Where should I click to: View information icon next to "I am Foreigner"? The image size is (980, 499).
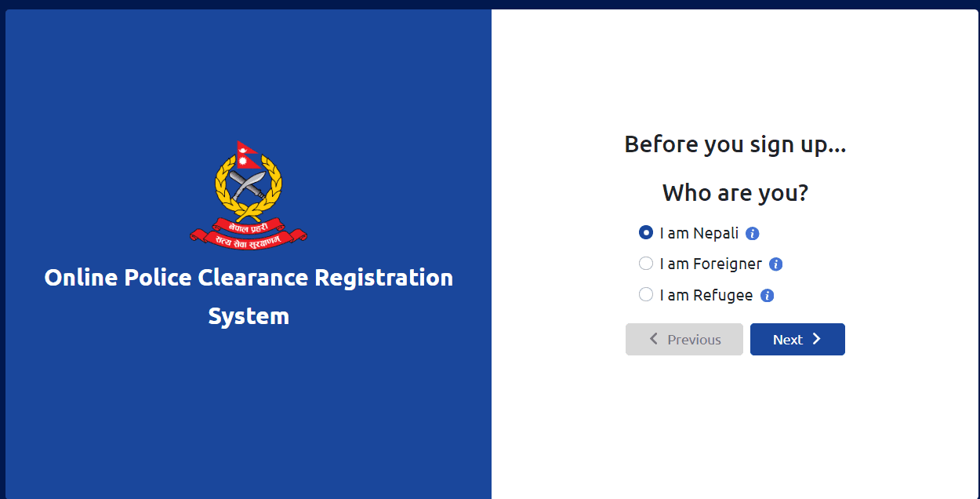[x=775, y=264]
